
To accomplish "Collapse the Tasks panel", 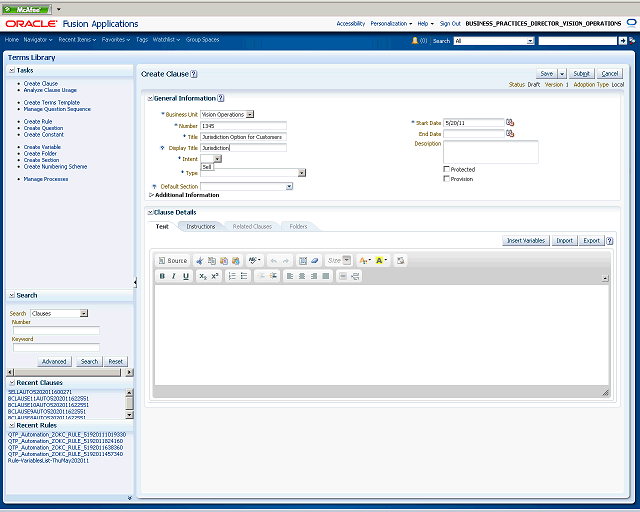I will (x=12, y=70).
